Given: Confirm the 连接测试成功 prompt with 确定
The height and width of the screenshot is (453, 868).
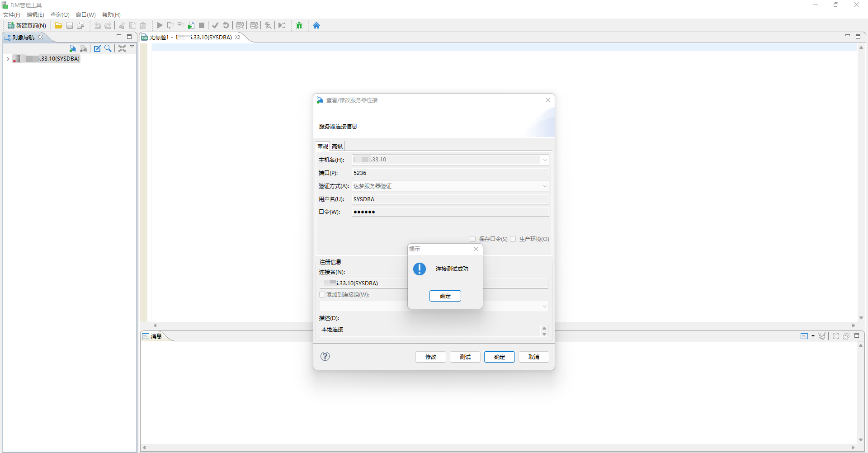Looking at the screenshot, I should point(445,296).
